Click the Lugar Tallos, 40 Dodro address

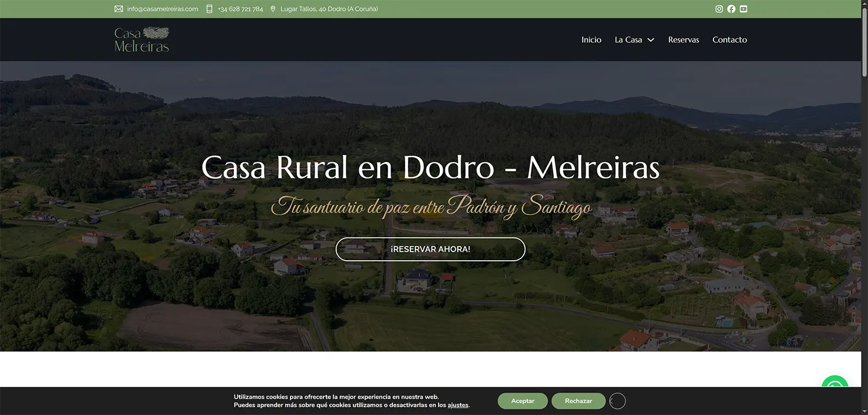tap(329, 9)
